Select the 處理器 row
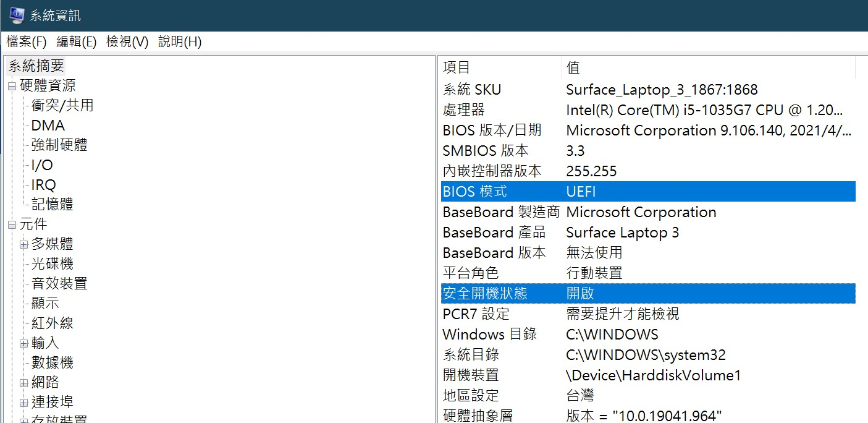This screenshot has width=868, height=423. 648,110
